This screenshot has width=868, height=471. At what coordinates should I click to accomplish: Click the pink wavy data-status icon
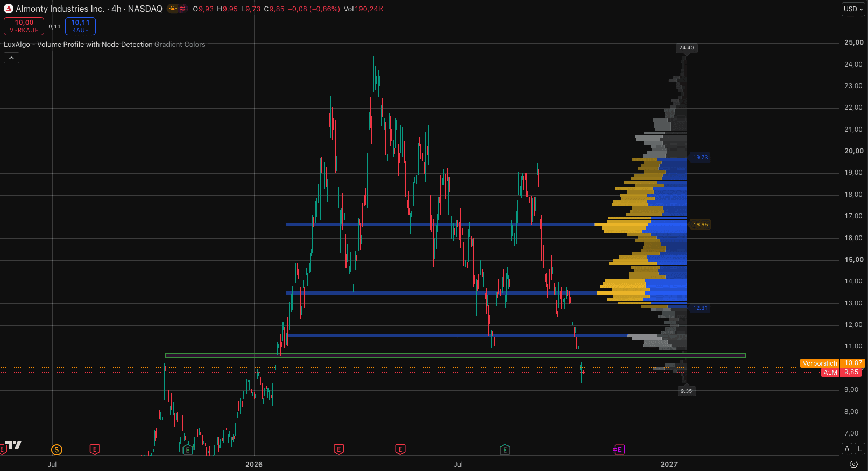coord(182,9)
